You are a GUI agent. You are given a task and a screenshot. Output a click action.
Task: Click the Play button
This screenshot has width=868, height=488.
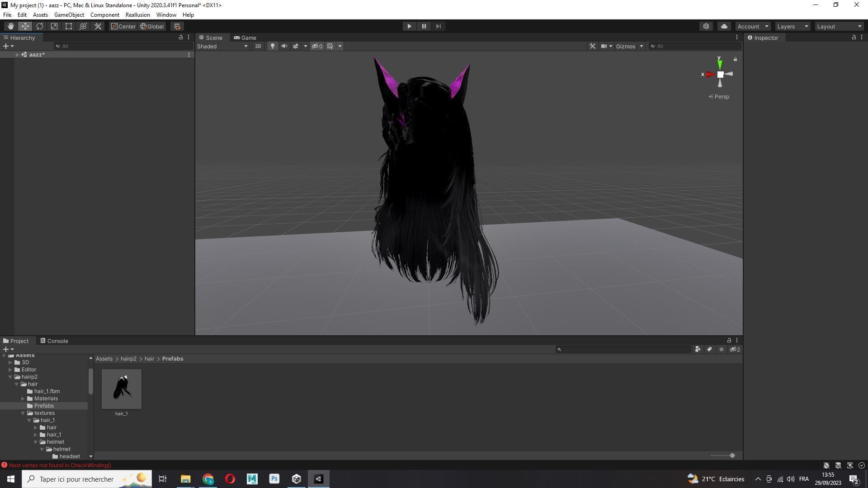point(409,26)
